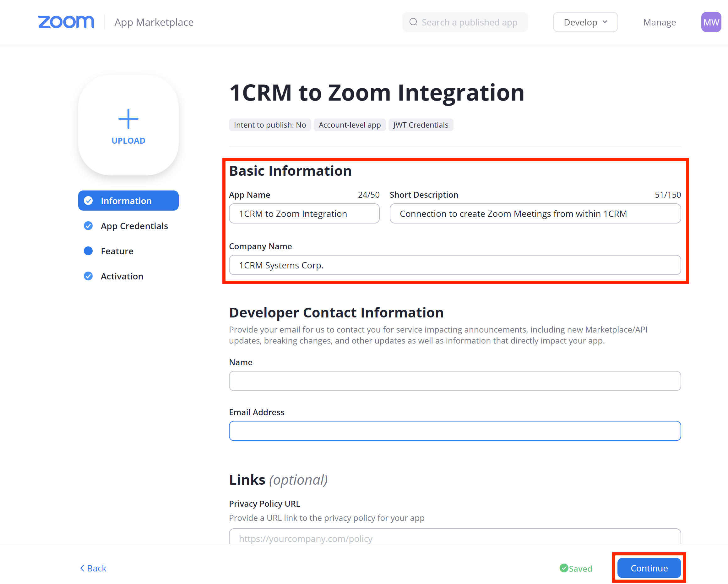Click the 'Privacy Policy URL' label

[264, 504]
